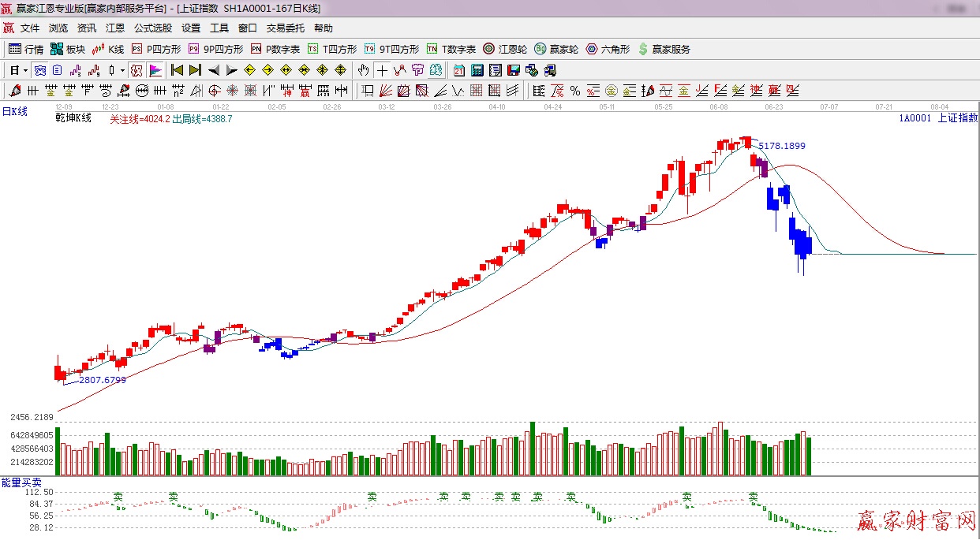
Task: Click the calculator icon in toolbar
Action: coord(477,70)
